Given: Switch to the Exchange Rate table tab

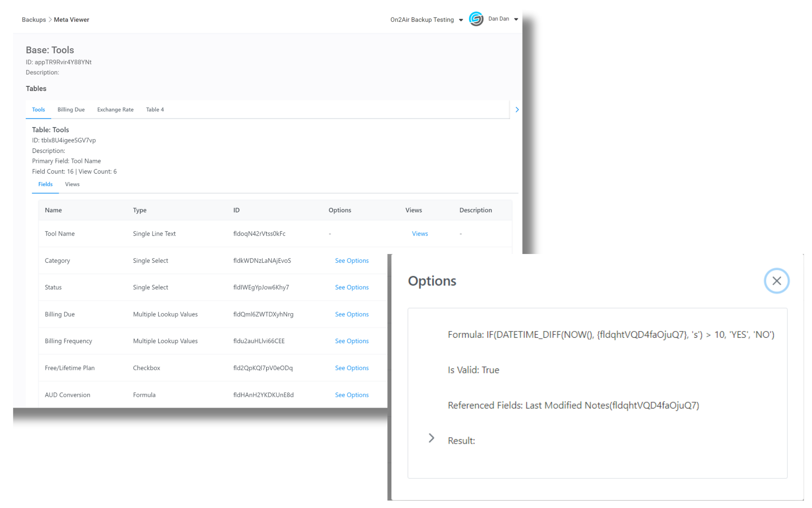Looking at the screenshot, I should tap(115, 109).
